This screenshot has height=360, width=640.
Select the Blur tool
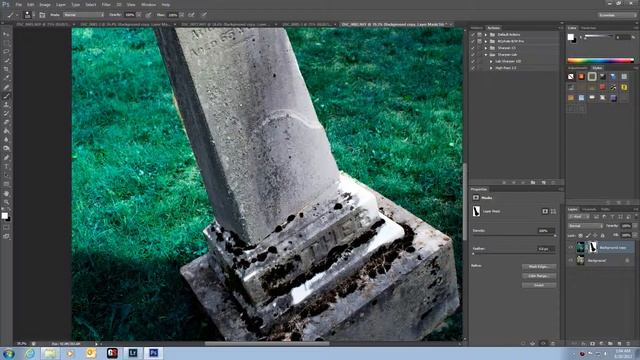tap(6, 140)
